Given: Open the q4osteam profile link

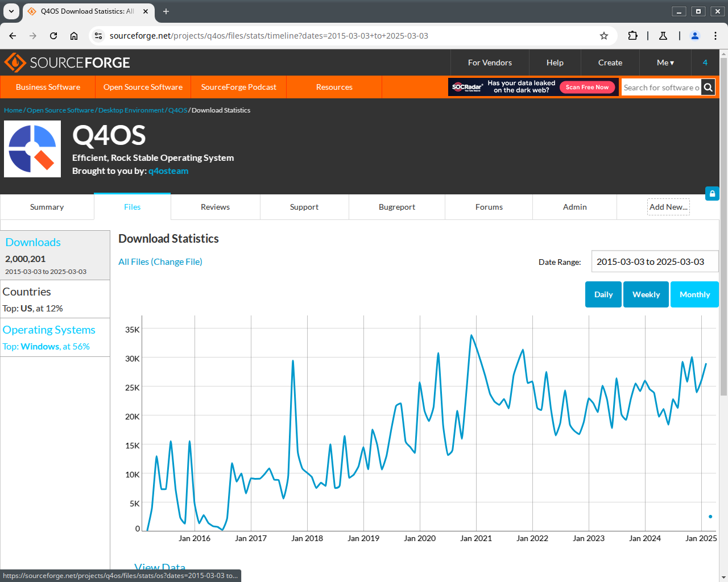Looking at the screenshot, I should pyautogui.click(x=168, y=171).
